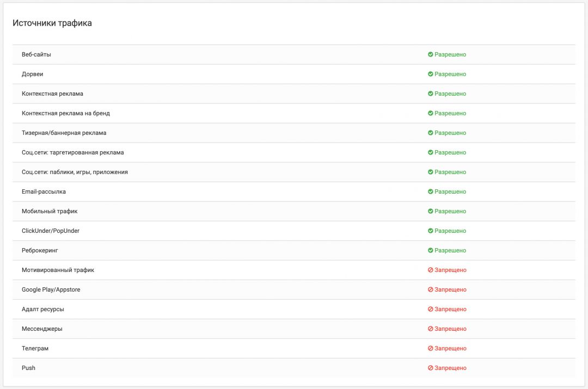588x389 pixels.
Task: Click the red forbidden icon for Мотивированный трафик
Action: coord(430,270)
